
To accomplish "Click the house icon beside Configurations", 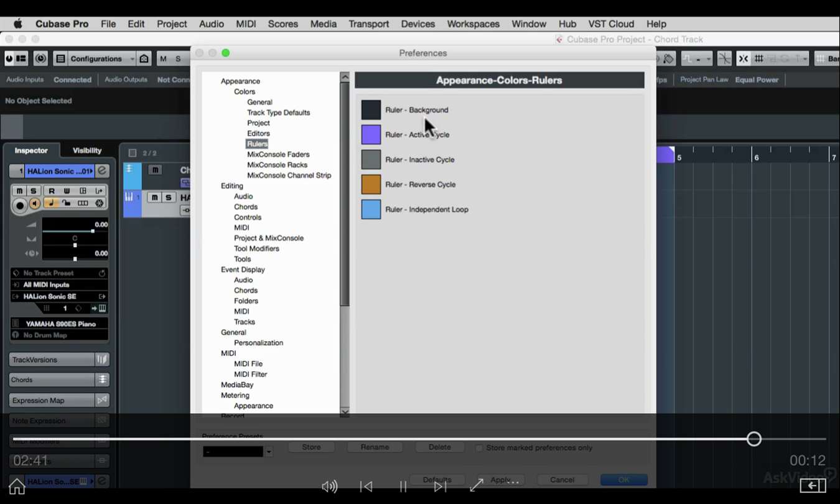I will (144, 58).
